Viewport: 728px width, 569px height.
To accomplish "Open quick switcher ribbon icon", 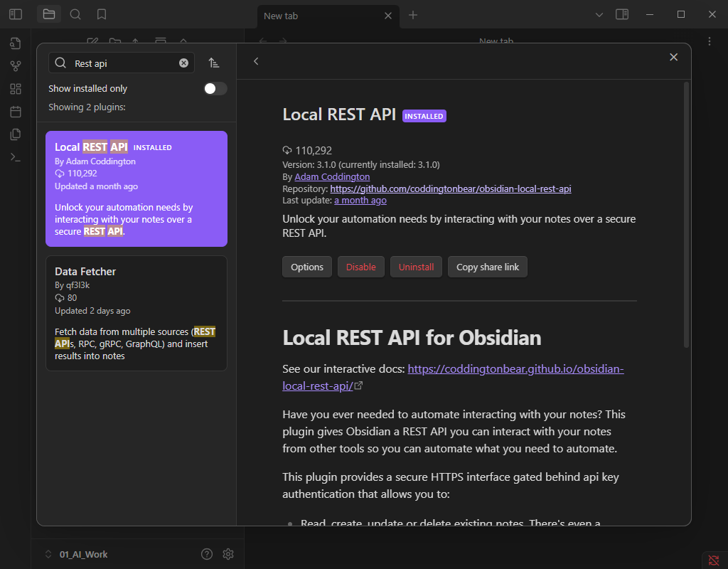I will click(x=16, y=43).
